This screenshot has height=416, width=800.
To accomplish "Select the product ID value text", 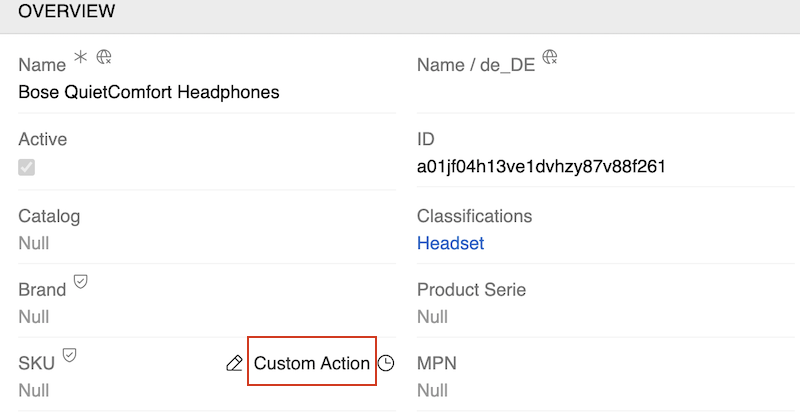I will click(541, 166).
